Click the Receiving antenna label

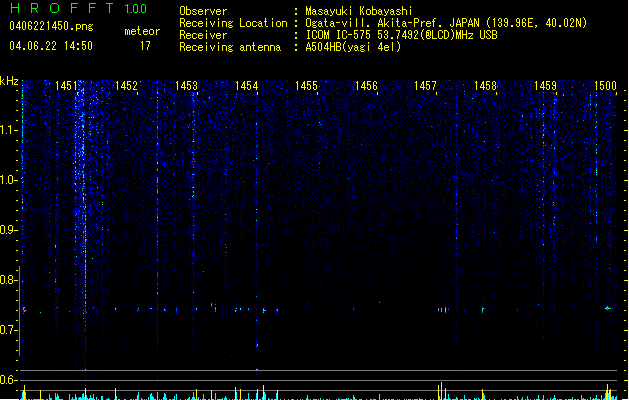click(230, 47)
